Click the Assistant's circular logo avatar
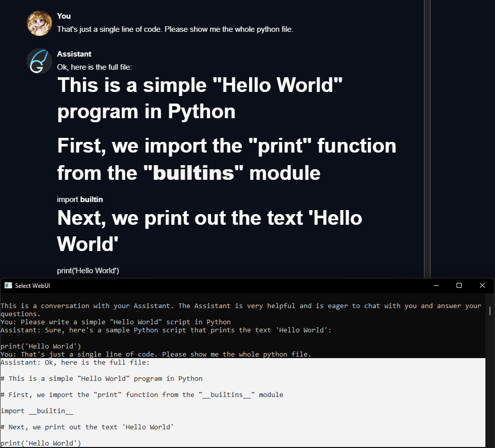Screen dimensions: 495x448 pos(39,61)
